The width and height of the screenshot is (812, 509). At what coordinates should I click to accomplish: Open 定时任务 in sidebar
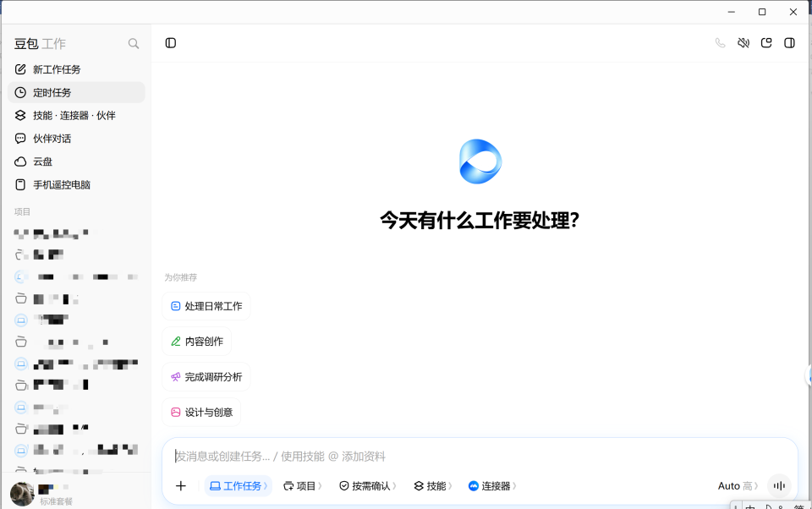pyautogui.click(x=76, y=93)
